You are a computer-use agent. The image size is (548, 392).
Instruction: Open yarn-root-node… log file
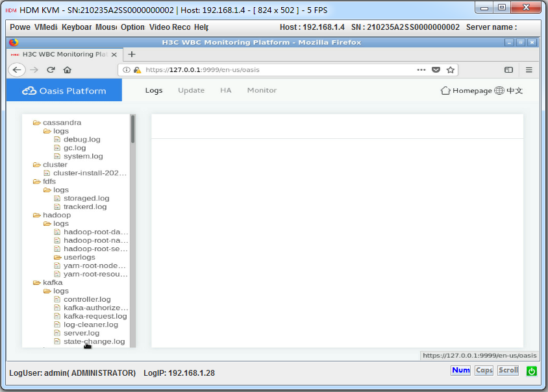click(x=94, y=265)
